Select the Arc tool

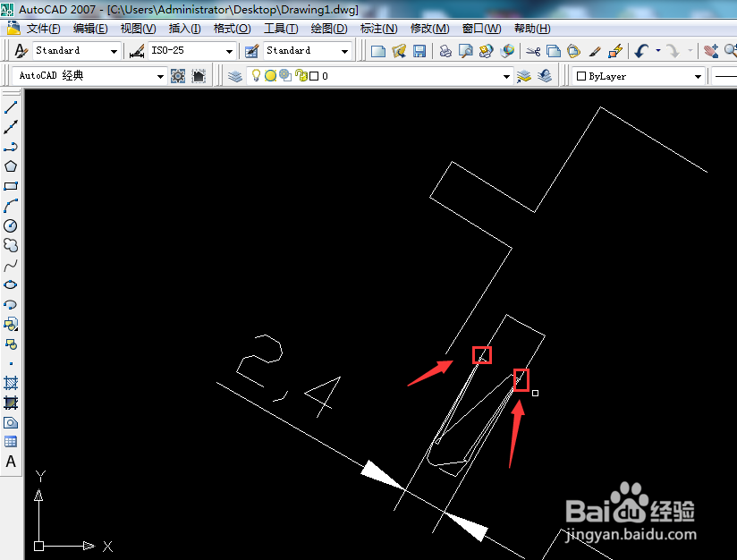pyautogui.click(x=11, y=206)
